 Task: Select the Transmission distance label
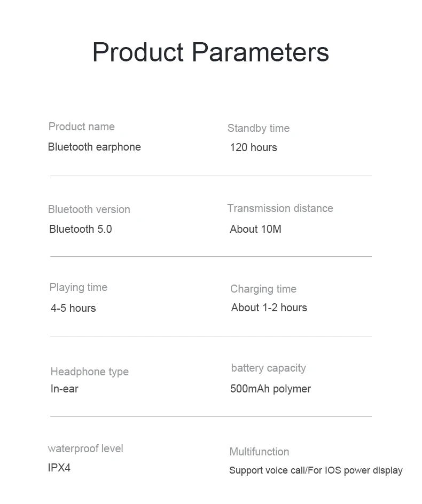click(x=280, y=208)
